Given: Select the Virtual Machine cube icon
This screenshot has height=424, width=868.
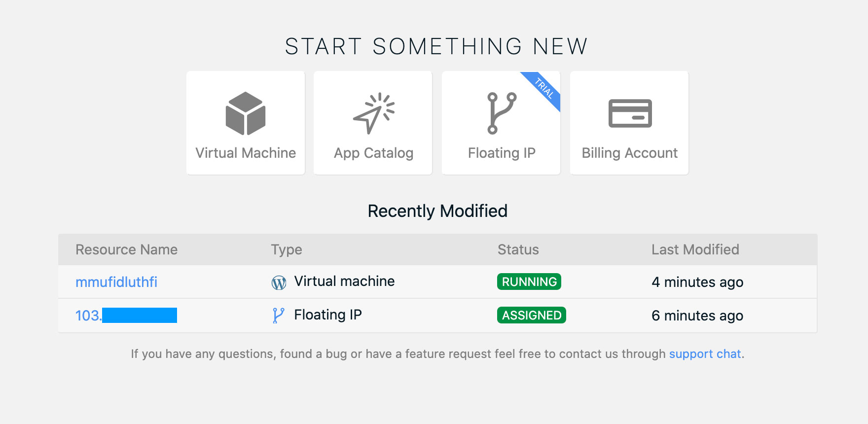Looking at the screenshot, I should [x=245, y=115].
